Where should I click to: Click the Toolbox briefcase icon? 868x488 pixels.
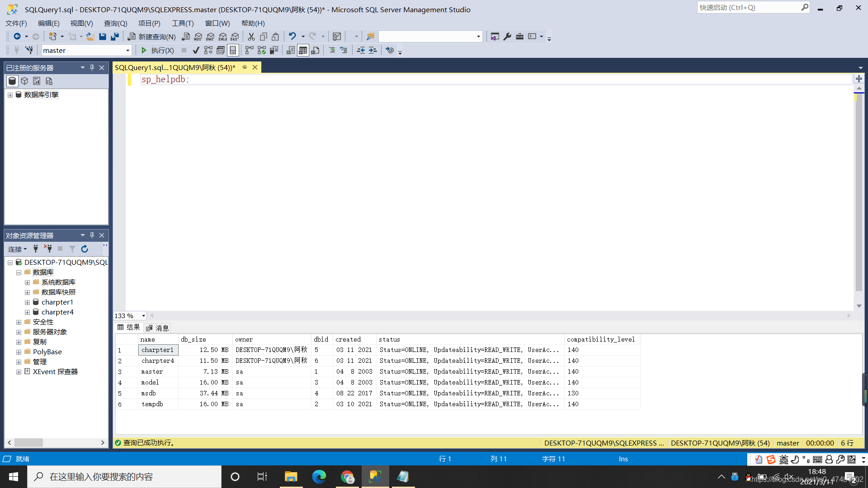point(519,37)
